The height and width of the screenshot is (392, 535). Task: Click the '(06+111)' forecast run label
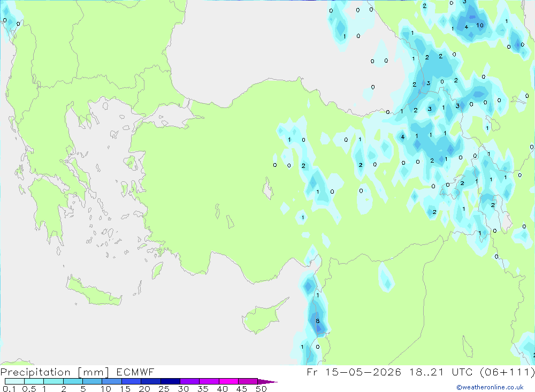point(507,372)
